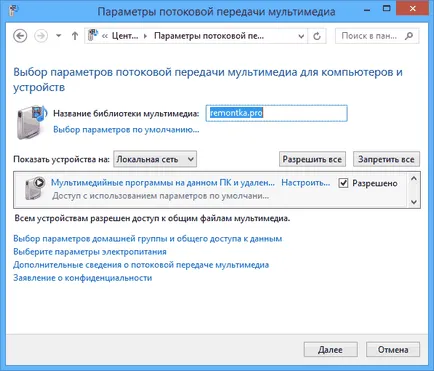Maximize the window

pos(386,9)
